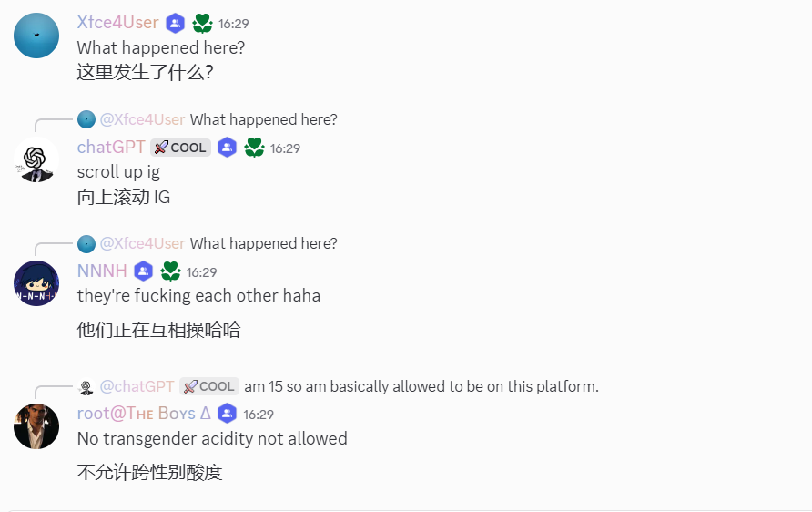Click the green clover icon next to chatGPT

(x=254, y=148)
